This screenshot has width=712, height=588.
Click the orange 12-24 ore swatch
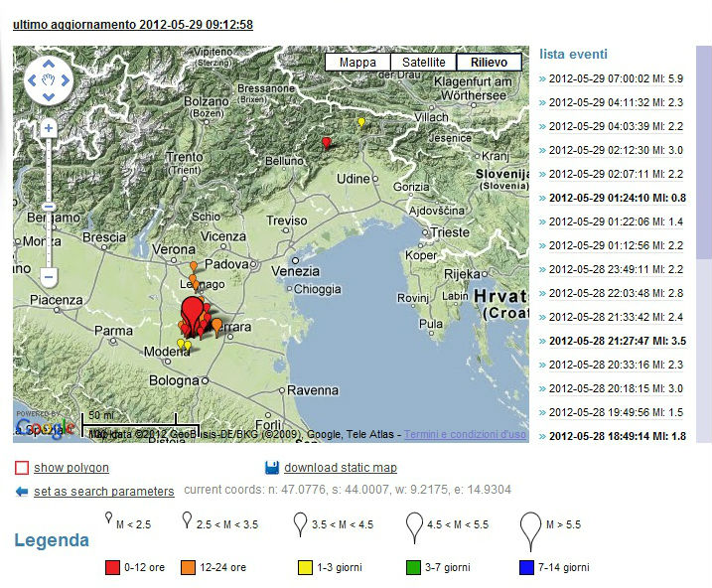coord(188,567)
